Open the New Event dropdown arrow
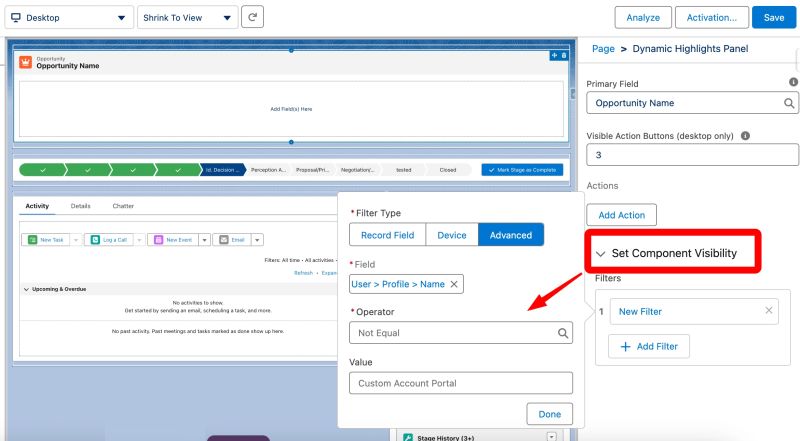 coord(205,239)
